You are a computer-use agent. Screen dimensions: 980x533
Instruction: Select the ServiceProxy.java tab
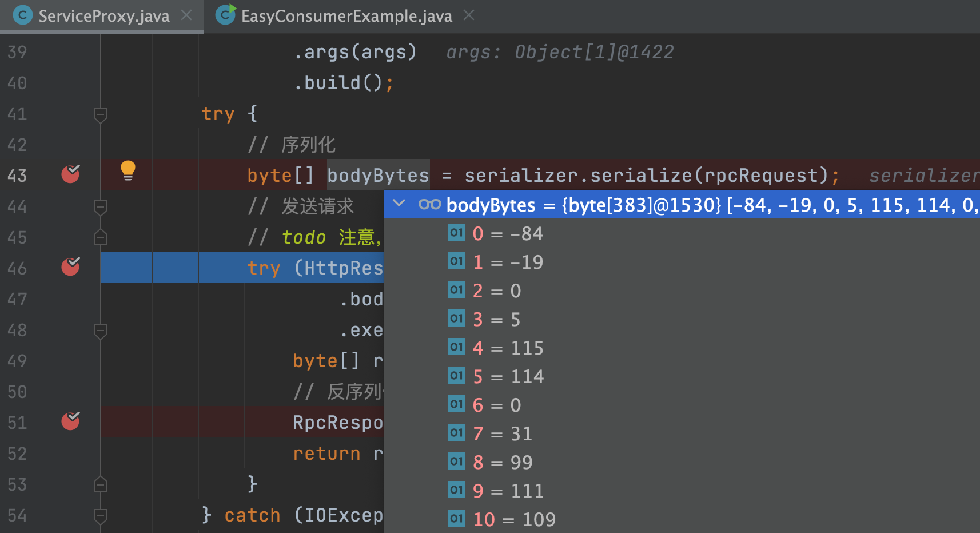pos(103,16)
